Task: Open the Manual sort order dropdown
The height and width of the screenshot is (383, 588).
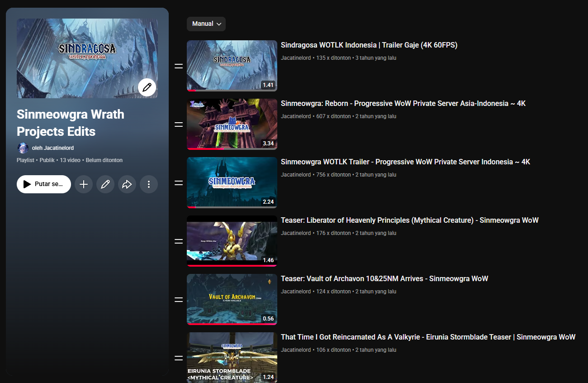Action: [x=206, y=24]
